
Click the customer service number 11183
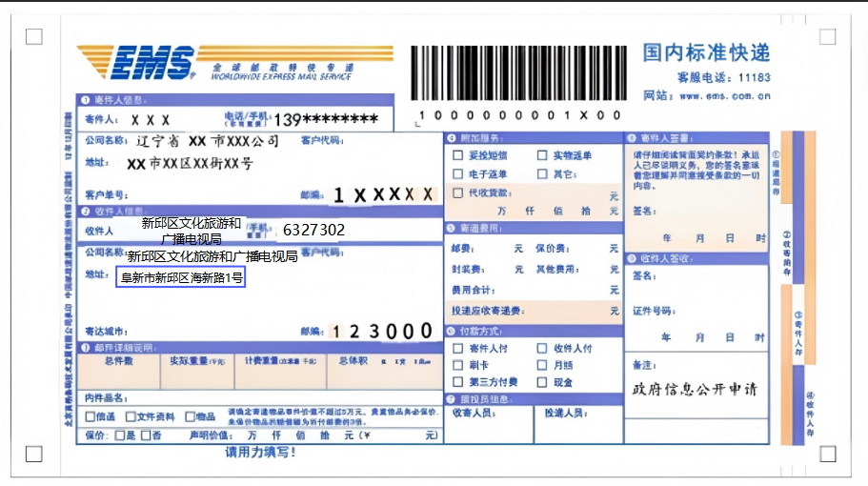754,77
